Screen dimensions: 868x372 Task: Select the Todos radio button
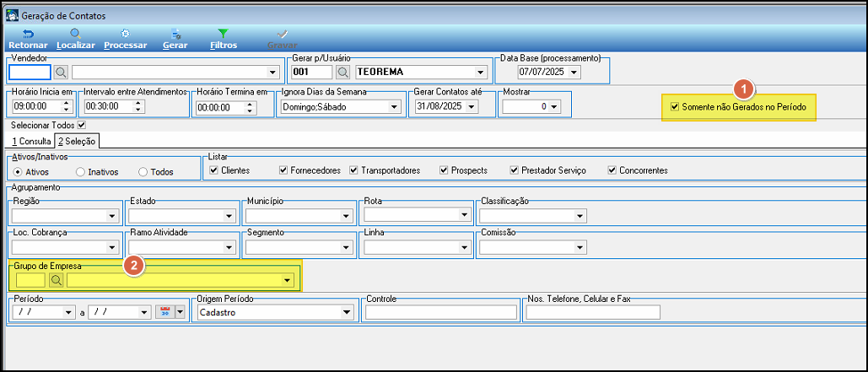tap(143, 171)
